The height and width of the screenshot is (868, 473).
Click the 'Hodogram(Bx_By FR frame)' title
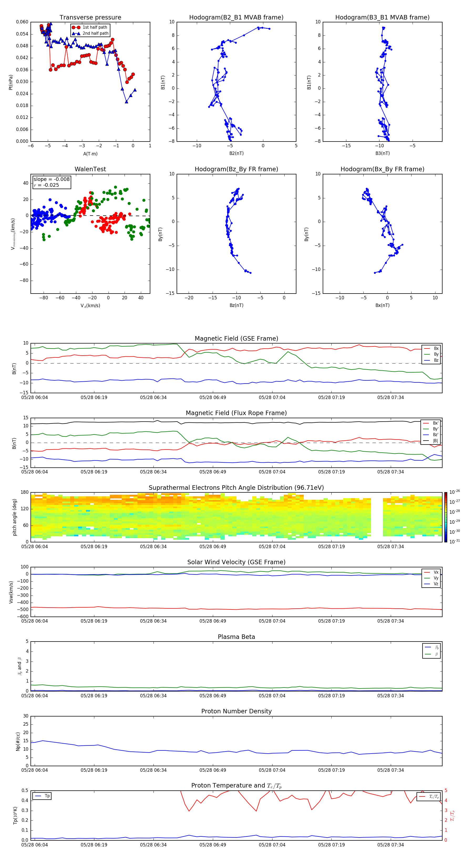[x=382, y=169]
